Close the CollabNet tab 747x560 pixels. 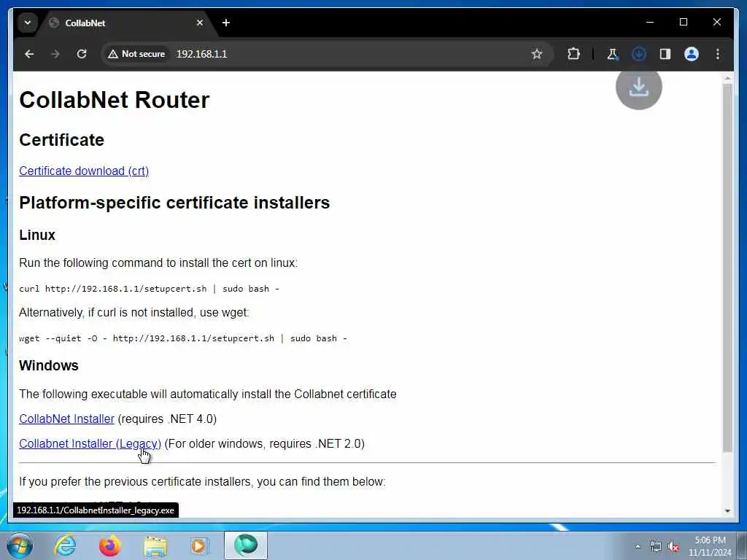pos(200,23)
